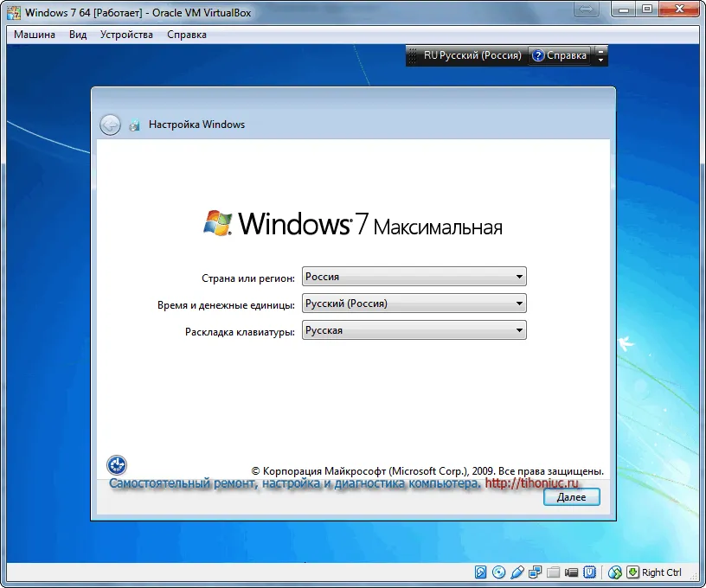706x588 pixels.
Task: Click the back arrow in Windows setup
Action: (111, 125)
